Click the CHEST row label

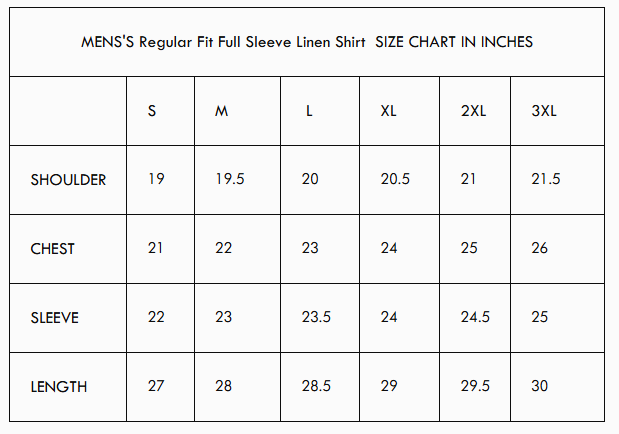(53, 249)
